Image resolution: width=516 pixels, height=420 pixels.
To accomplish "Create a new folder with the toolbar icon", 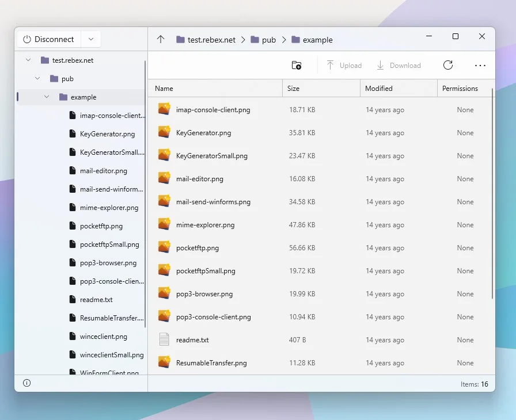I will coord(297,65).
